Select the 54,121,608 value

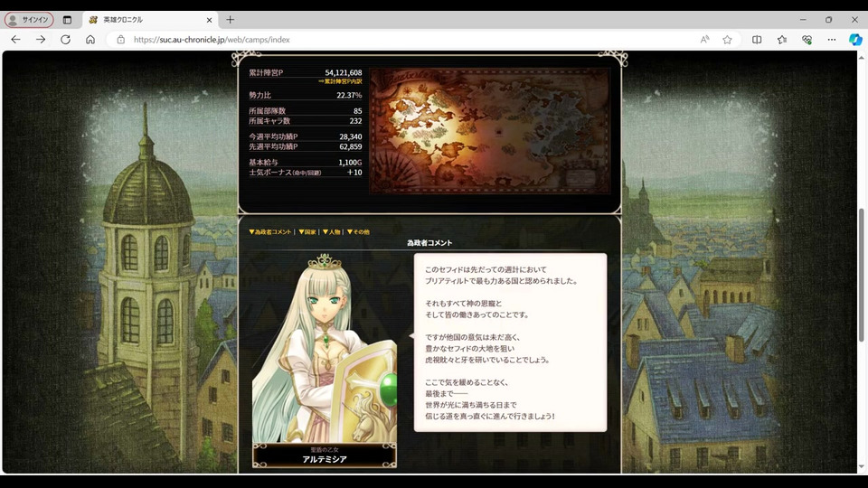tap(344, 72)
